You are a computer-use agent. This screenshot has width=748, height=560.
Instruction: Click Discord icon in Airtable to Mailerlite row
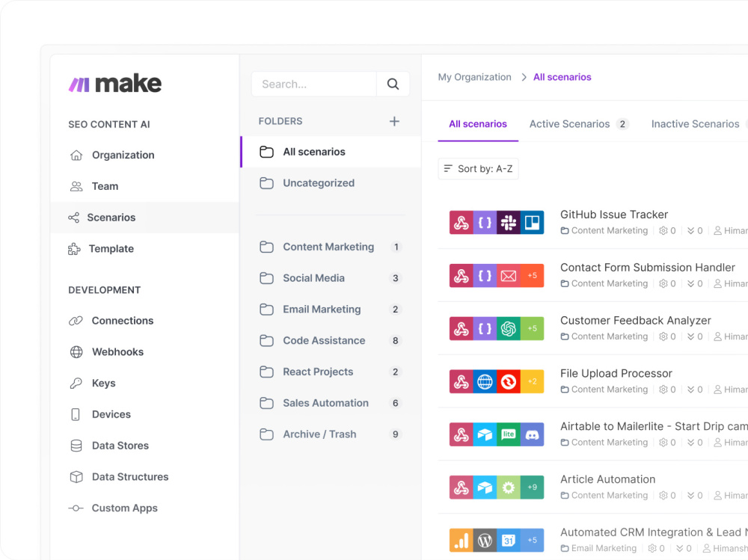(x=532, y=434)
